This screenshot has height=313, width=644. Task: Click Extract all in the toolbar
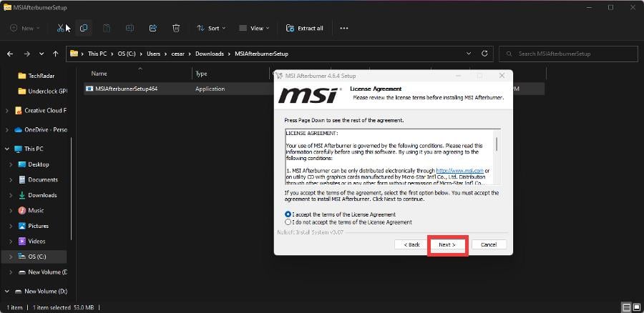pyautogui.click(x=304, y=29)
